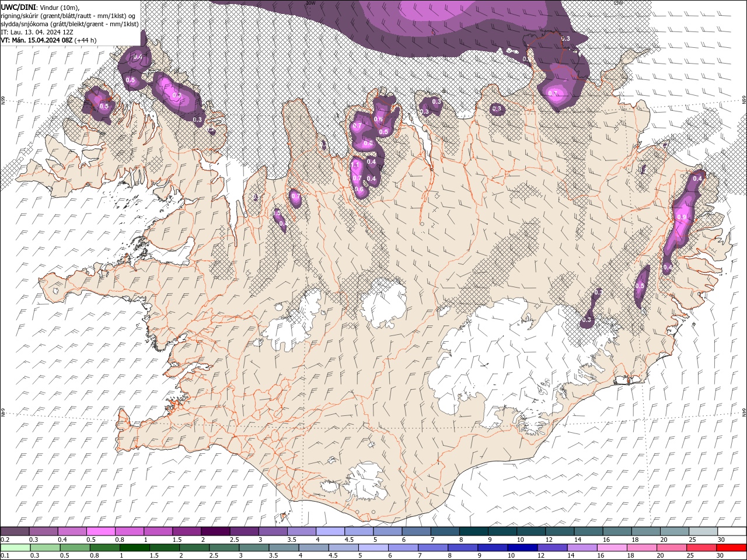Click the bright pink swatch between 0.5 and 0.8 in the upper legend
Image resolution: width=747 pixels, height=560 pixels.
101,531
